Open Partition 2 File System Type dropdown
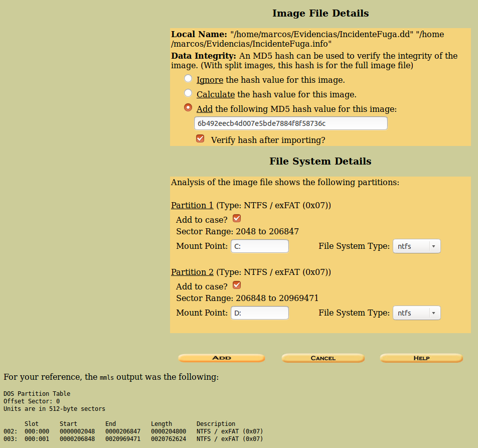478x448 pixels. pos(416,313)
